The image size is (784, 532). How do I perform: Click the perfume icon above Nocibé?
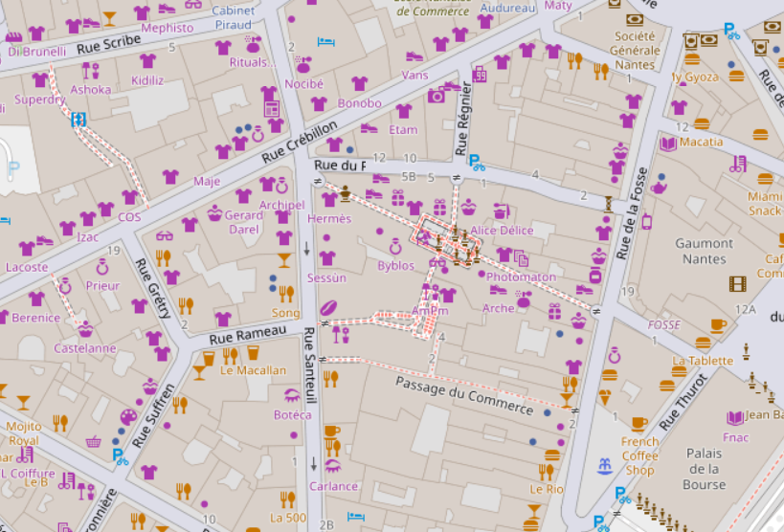[x=303, y=64]
